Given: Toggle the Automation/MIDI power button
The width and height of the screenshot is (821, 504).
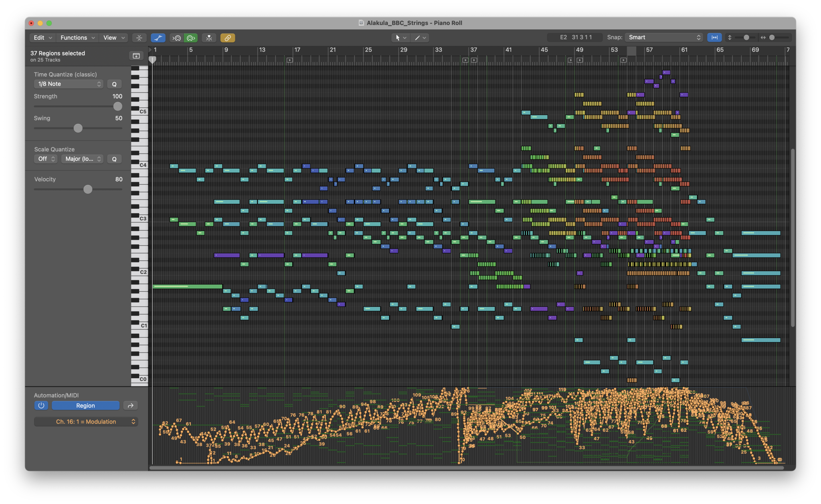Looking at the screenshot, I should (x=41, y=405).
